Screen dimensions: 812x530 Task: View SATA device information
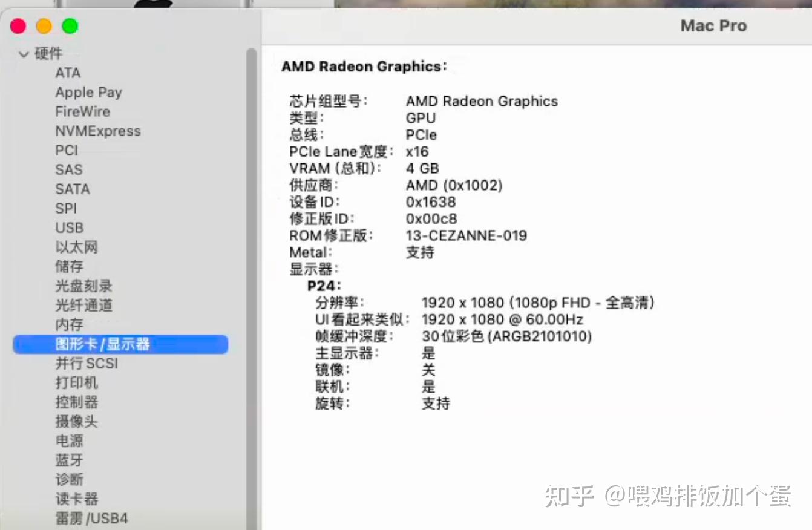click(71, 189)
